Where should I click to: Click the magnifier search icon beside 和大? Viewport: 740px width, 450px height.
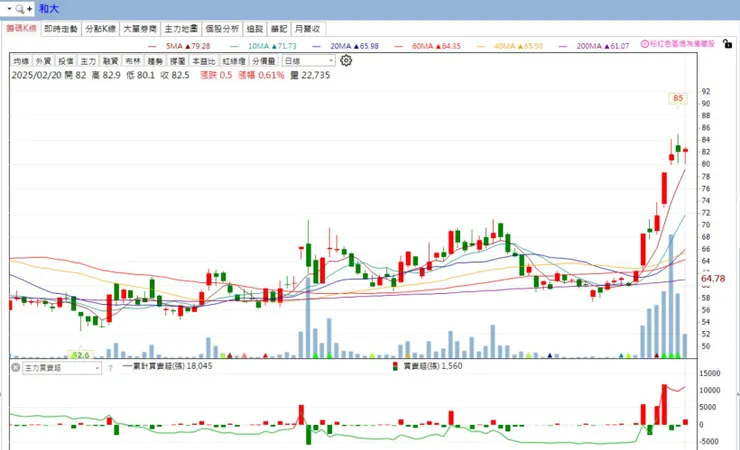pyautogui.click(x=20, y=8)
